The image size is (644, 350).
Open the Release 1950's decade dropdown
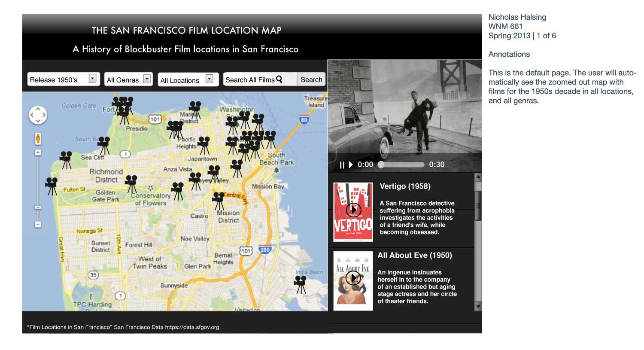point(64,79)
